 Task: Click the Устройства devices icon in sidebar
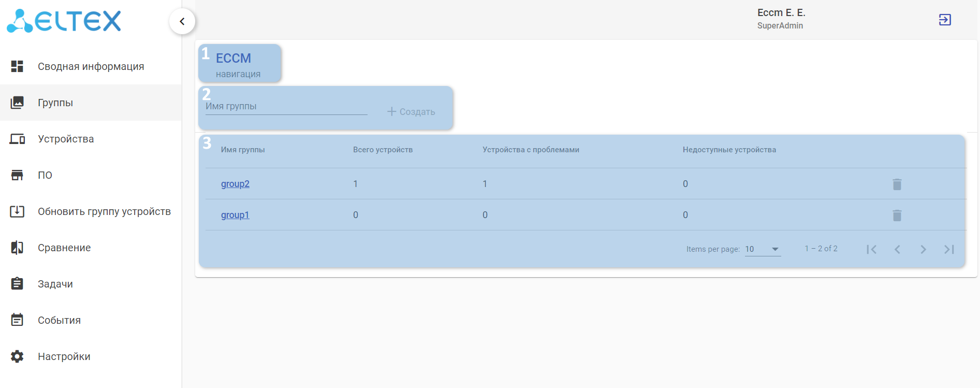(x=17, y=139)
